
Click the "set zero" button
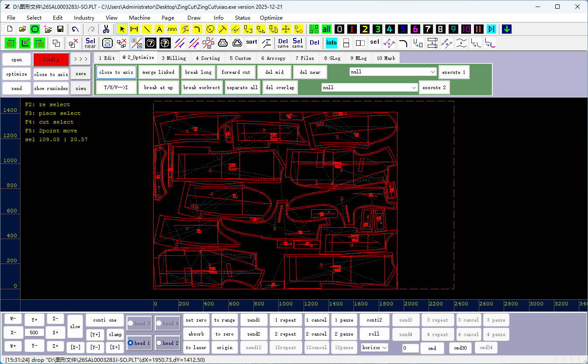pyautogui.click(x=196, y=320)
